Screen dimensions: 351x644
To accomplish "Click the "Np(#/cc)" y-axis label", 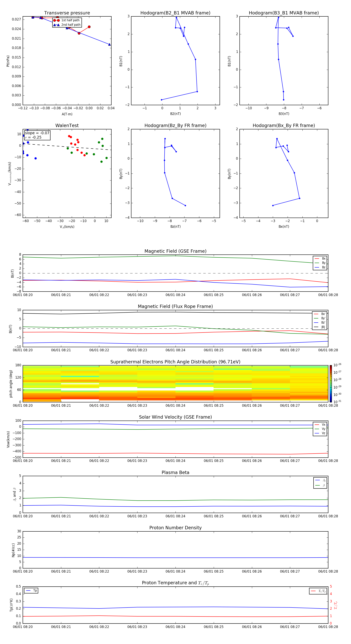I will 13,550.
